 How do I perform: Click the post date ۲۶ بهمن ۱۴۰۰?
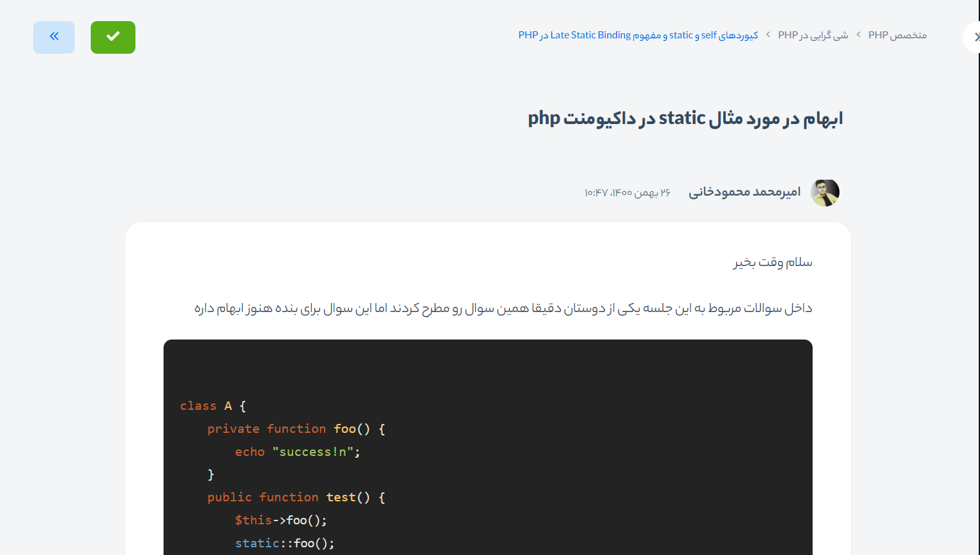[627, 192]
